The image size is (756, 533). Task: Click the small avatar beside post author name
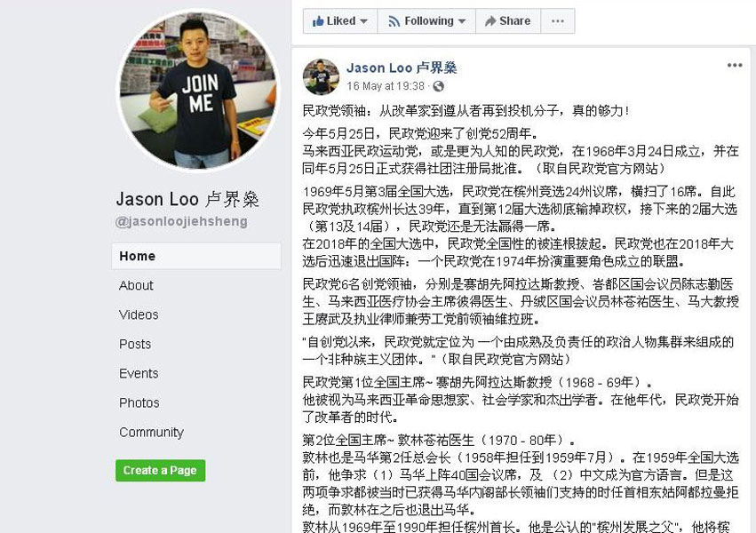(x=321, y=76)
